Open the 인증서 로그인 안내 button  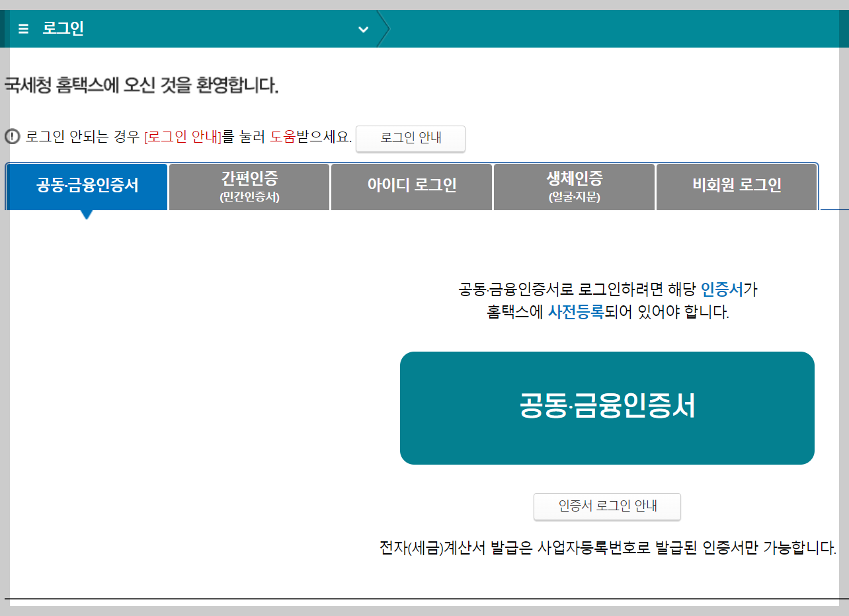[607, 506]
